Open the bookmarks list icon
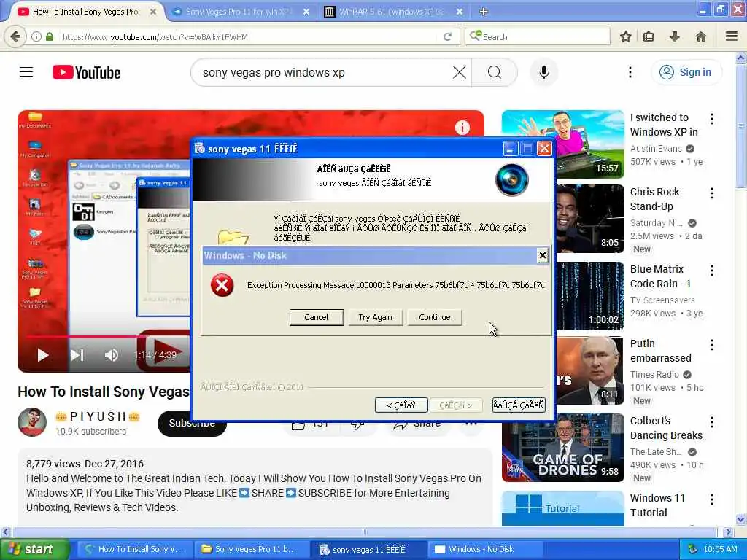 point(649,36)
